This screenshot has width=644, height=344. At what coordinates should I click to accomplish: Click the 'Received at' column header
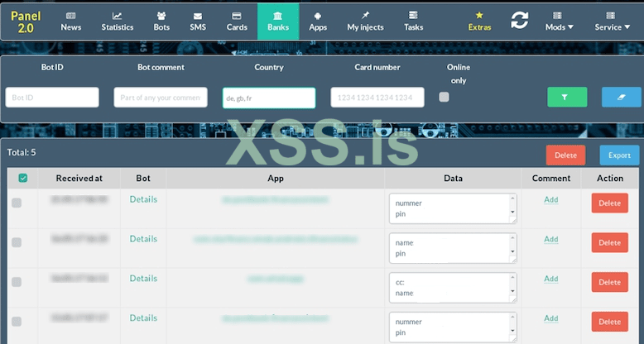coord(79,178)
